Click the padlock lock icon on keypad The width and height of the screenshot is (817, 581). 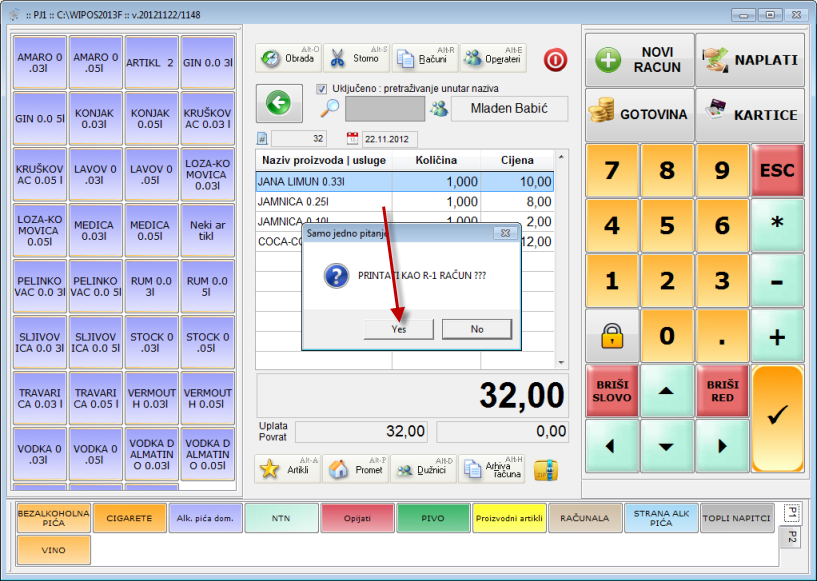612,336
